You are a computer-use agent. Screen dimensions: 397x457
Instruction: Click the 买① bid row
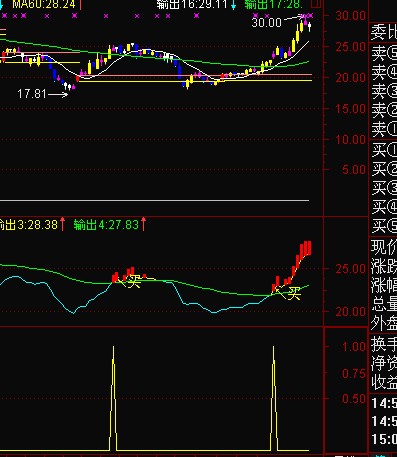tap(383, 150)
